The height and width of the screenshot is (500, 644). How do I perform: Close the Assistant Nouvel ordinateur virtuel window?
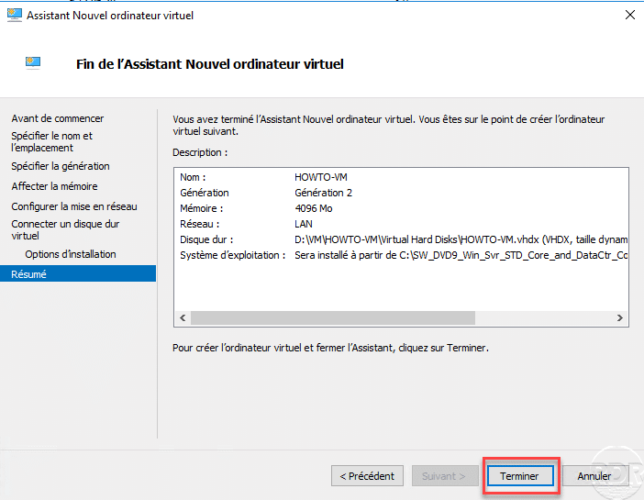coord(630,15)
